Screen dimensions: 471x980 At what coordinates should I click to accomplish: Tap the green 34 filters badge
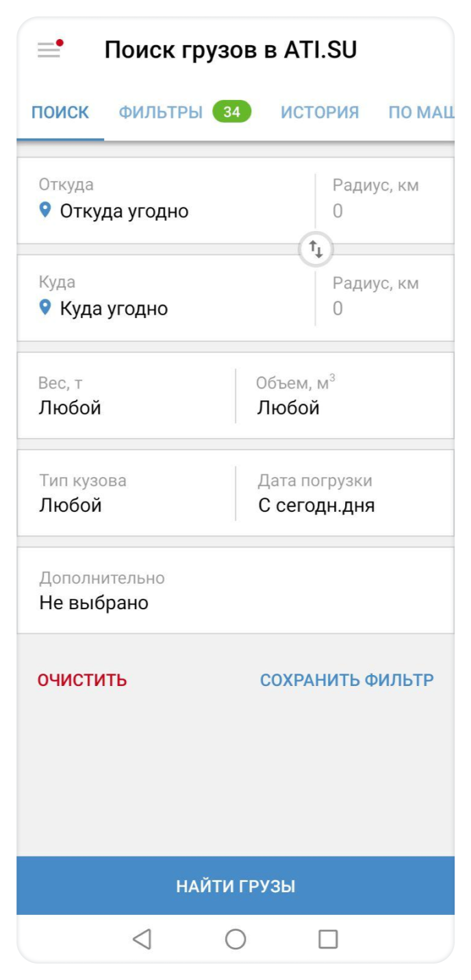231,112
